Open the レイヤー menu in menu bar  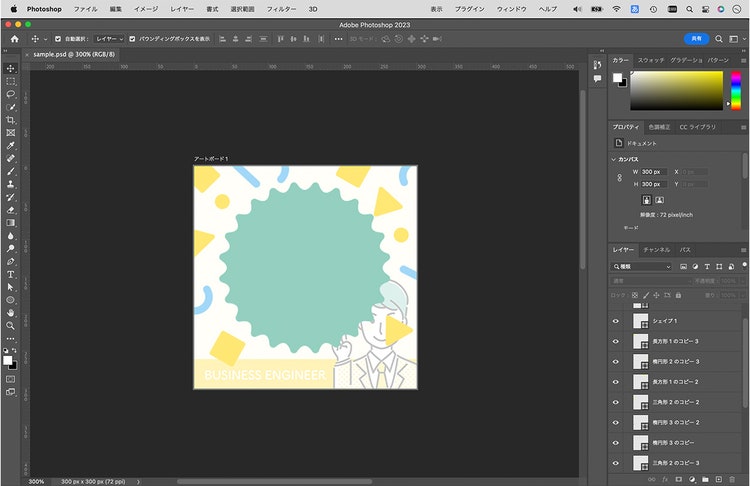(x=182, y=9)
